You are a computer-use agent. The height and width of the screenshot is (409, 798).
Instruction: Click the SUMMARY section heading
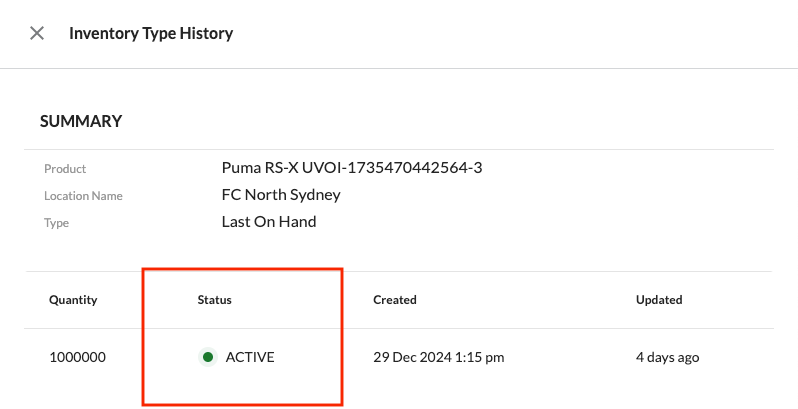(x=81, y=121)
